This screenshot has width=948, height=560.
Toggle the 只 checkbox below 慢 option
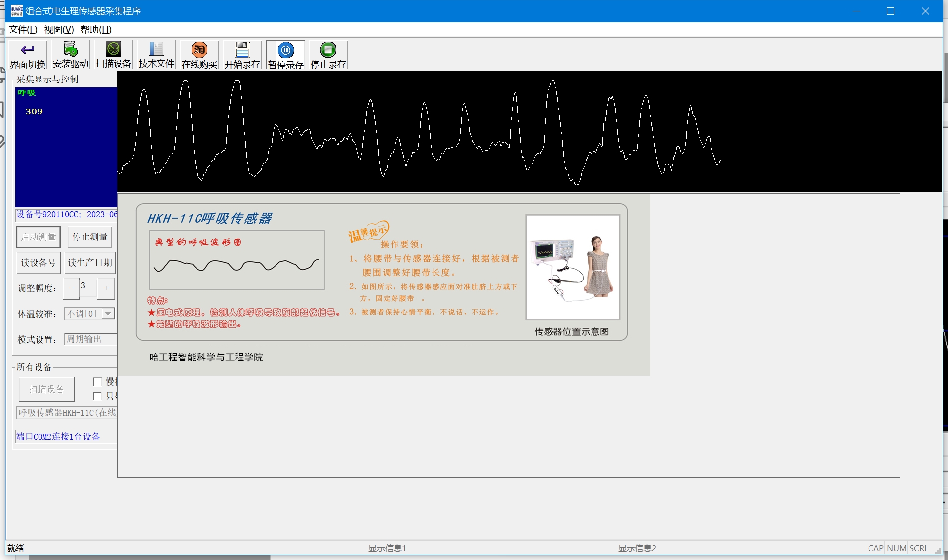coord(97,396)
